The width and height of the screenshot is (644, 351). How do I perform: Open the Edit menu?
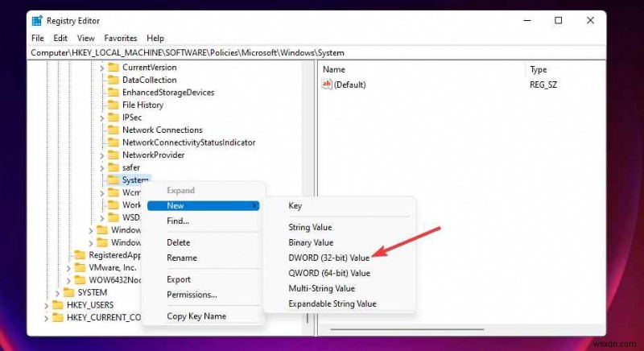click(x=60, y=38)
